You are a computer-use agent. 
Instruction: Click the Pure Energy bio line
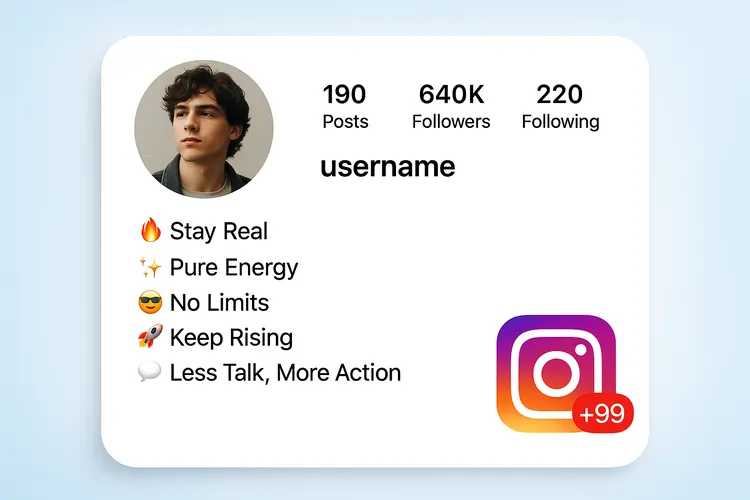[x=219, y=267]
